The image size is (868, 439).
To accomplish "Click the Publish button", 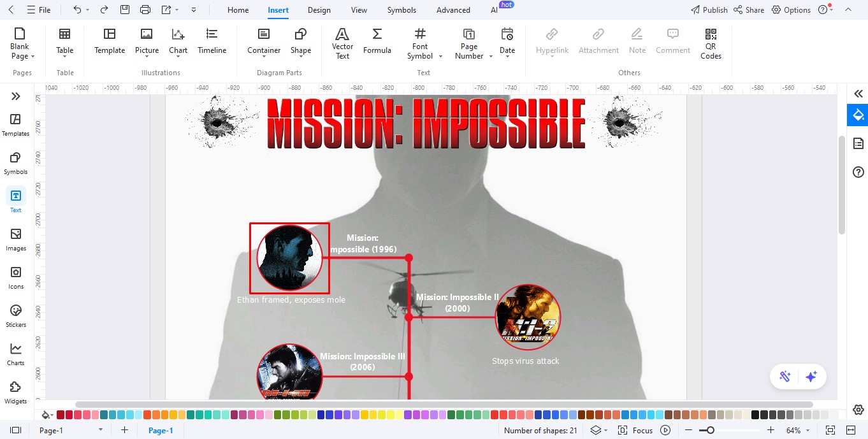I will (709, 10).
